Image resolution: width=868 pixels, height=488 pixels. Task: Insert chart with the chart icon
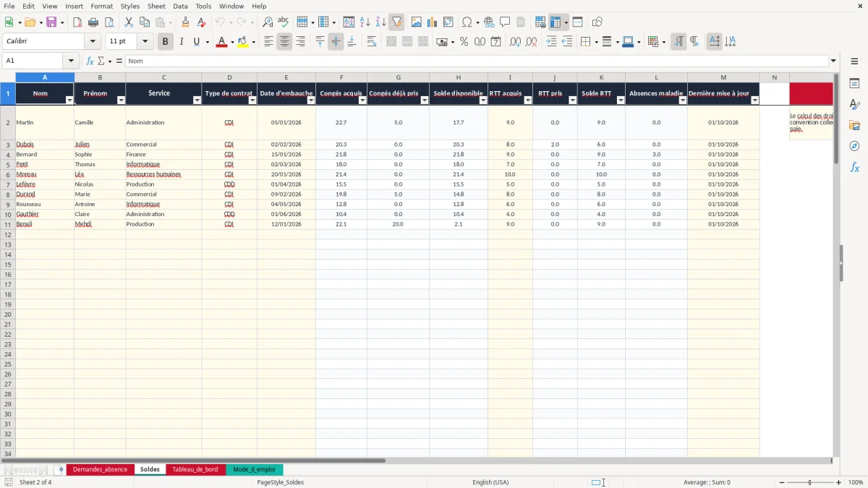click(x=433, y=22)
